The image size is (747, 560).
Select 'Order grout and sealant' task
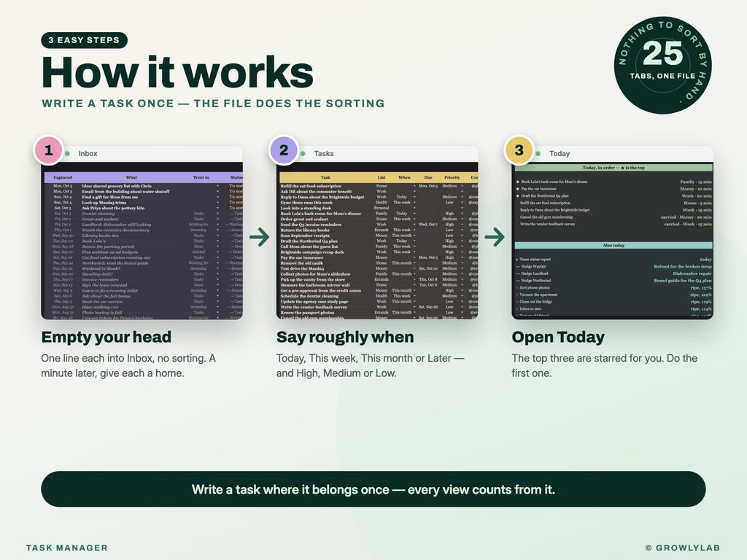[304, 219]
